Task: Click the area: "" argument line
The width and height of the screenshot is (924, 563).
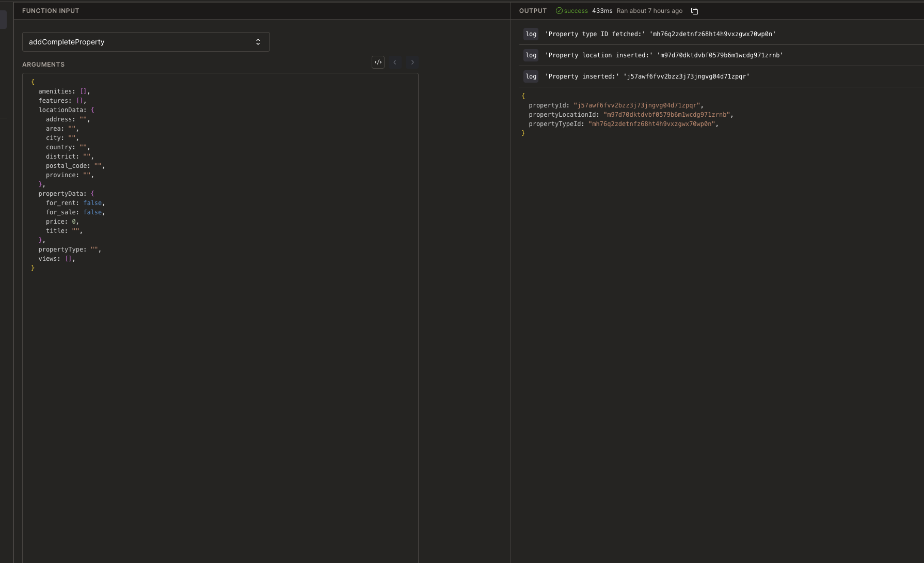Action: click(62, 129)
